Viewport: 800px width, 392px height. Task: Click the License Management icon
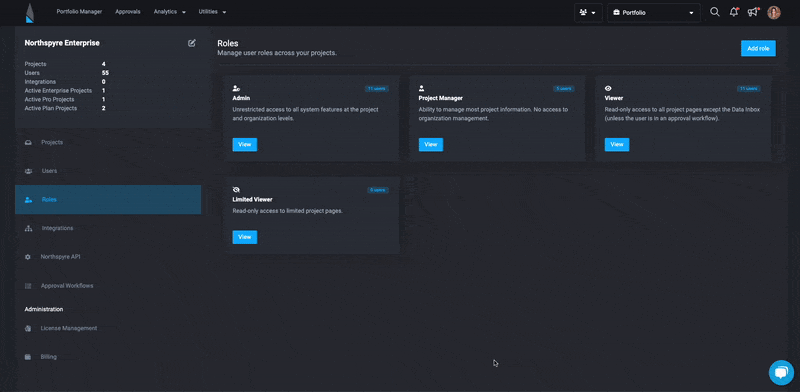[28, 328]
